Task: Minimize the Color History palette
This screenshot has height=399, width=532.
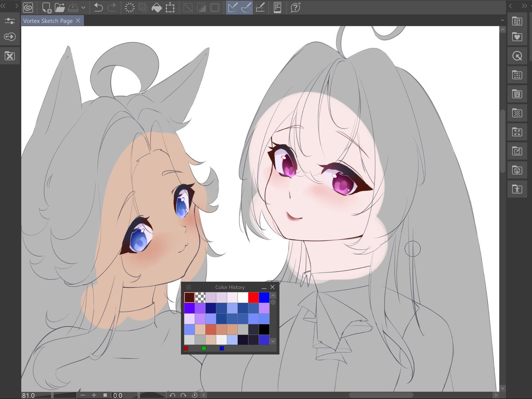Action: point(264,288)
